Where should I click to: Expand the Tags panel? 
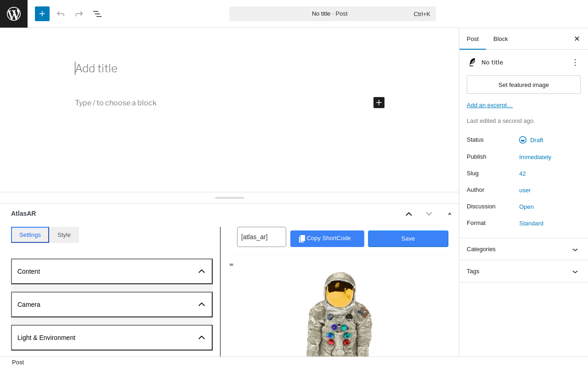(524, 271)
